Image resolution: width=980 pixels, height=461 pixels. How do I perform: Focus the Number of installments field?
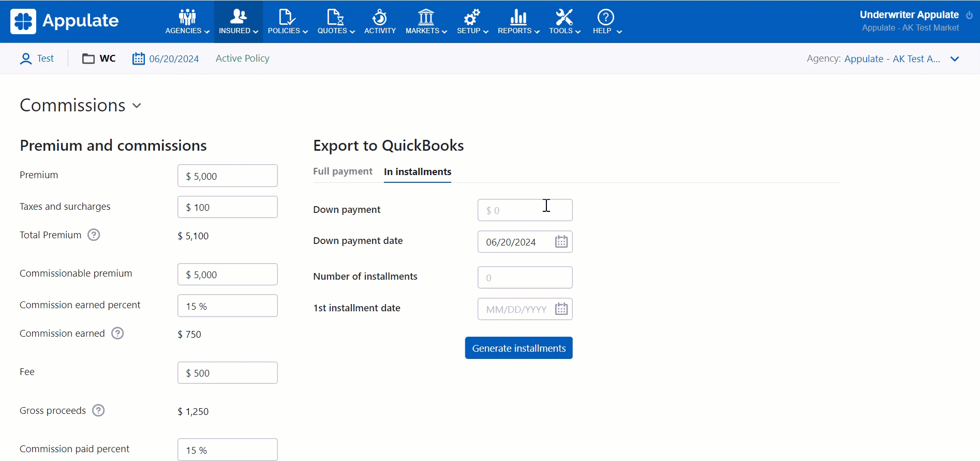click(525, 278)
